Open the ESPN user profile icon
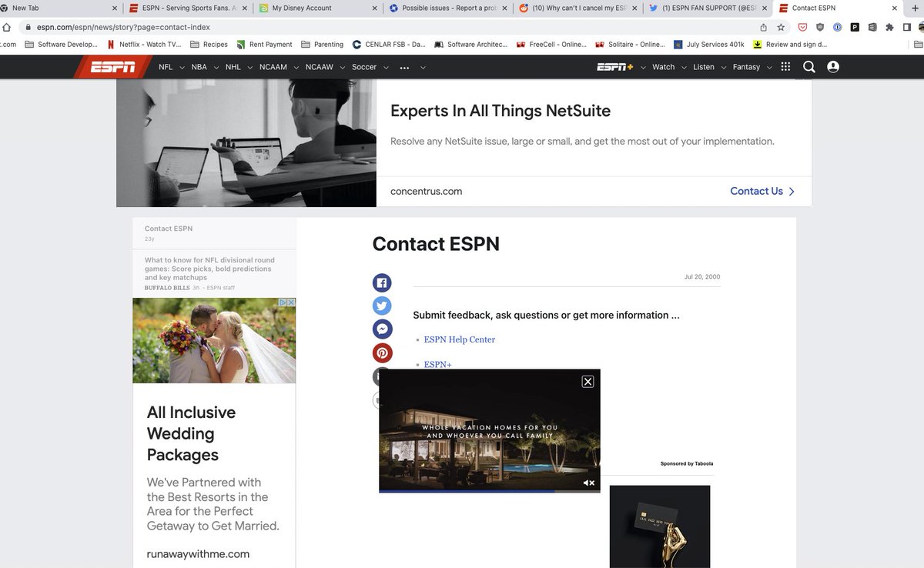Image resolution: width=924 pixels, height=568 pixels. coord(833,67)
